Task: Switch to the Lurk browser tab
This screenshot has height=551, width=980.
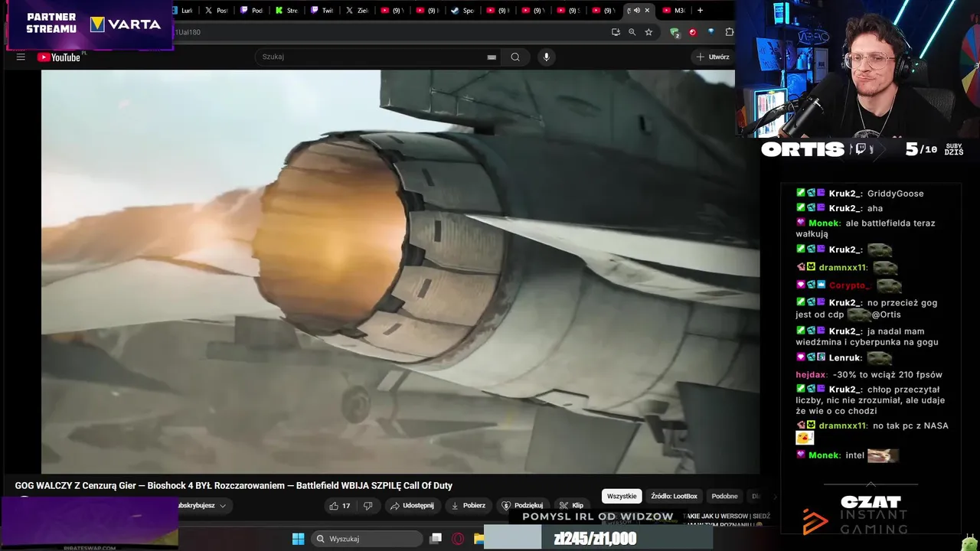Action: [182, 11]
